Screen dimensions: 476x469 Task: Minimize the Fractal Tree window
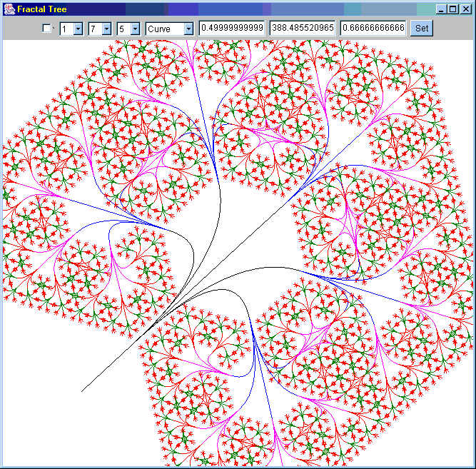click(x=442, y=9)
